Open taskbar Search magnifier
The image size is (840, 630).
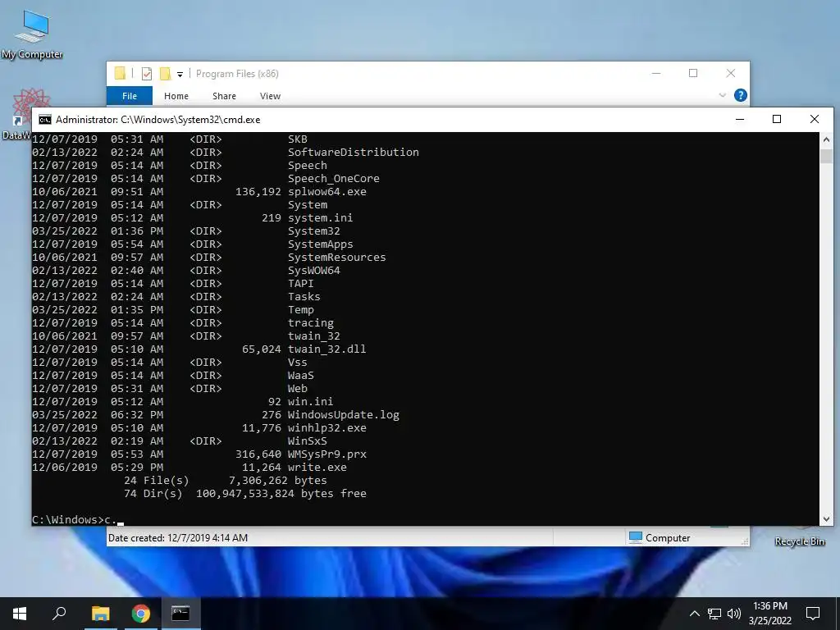tap(59, 614)
